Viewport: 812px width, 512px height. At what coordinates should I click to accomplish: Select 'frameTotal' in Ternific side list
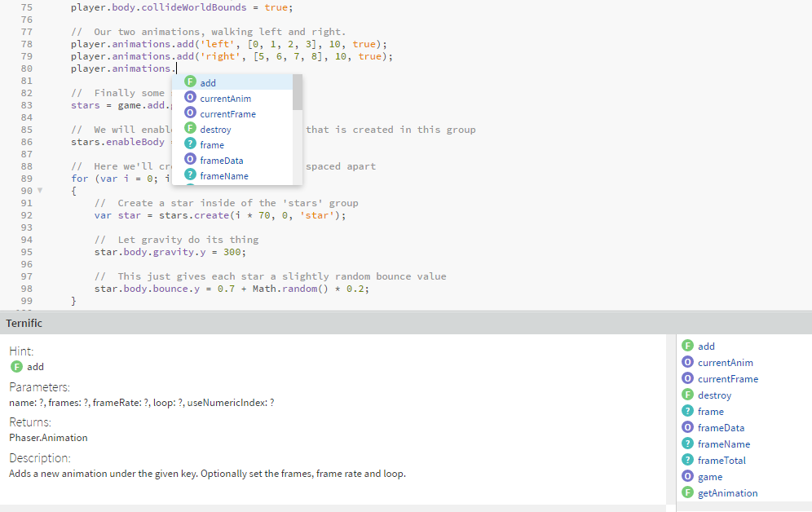pos(722,461)
